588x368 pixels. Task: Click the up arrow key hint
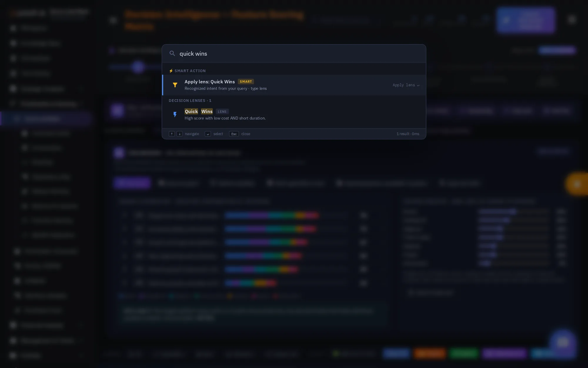(x=172, y=134)
